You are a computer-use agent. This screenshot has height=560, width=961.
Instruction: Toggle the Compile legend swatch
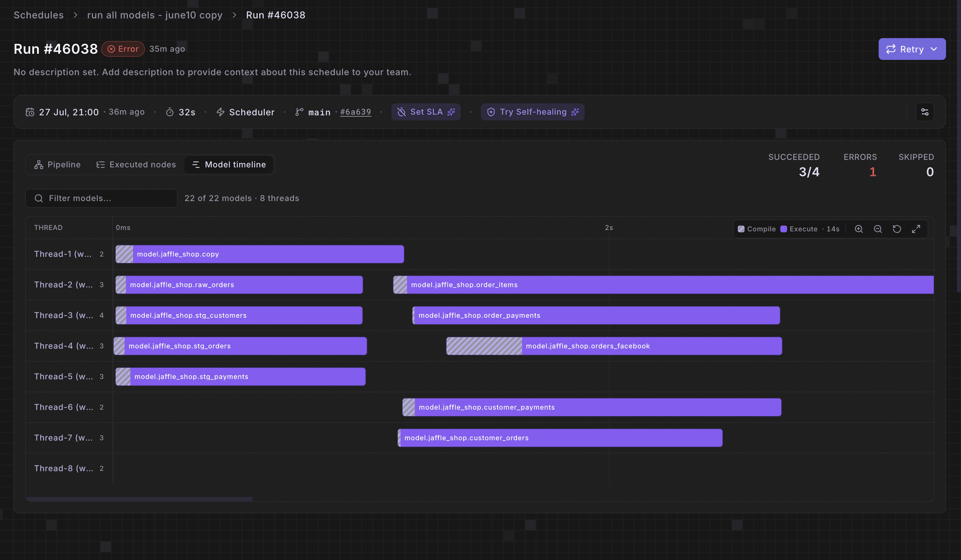[741, 229]
